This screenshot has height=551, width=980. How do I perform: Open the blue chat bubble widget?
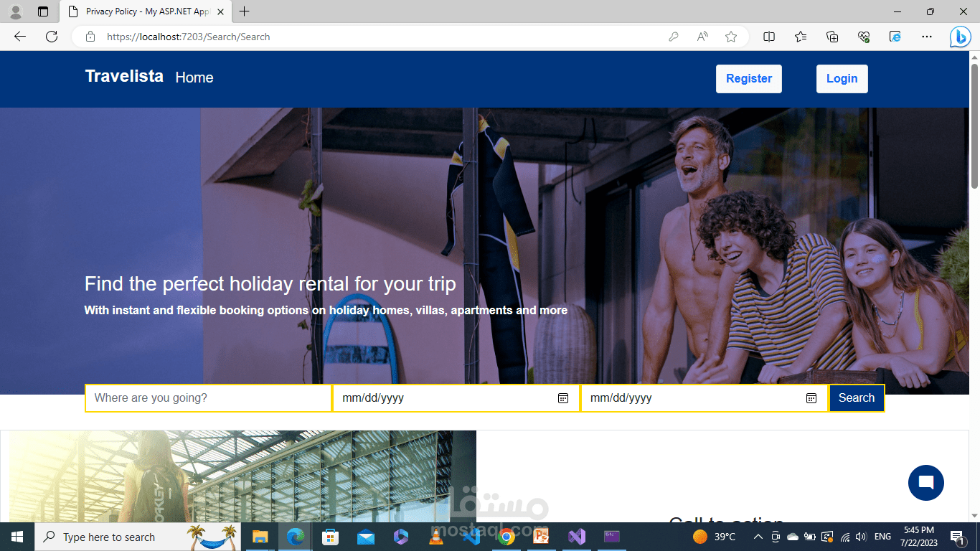[926, 483]
